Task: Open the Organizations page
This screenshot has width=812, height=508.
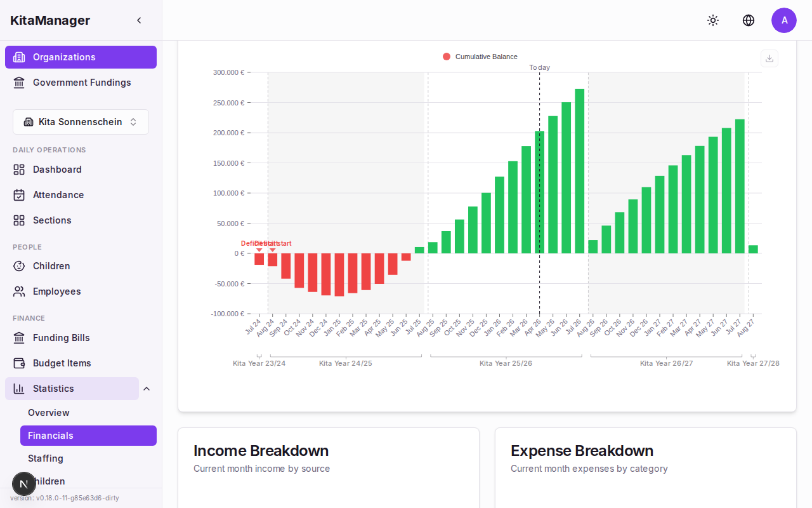Action: [81, 57]
